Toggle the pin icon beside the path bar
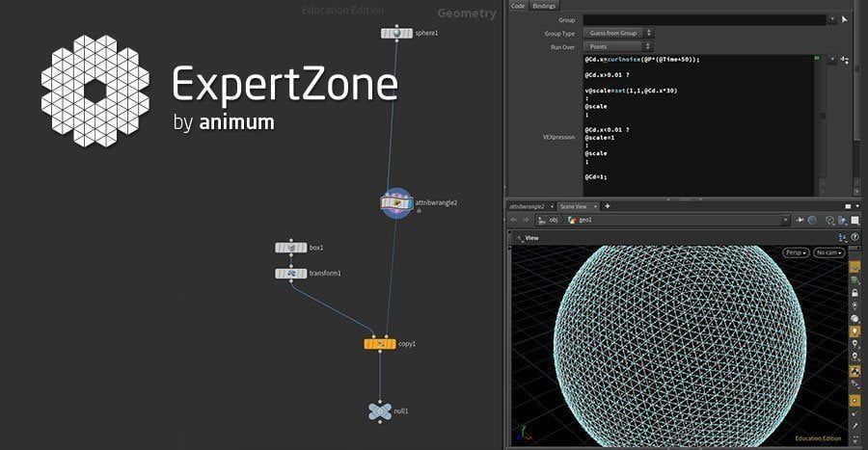 (800, 220)
